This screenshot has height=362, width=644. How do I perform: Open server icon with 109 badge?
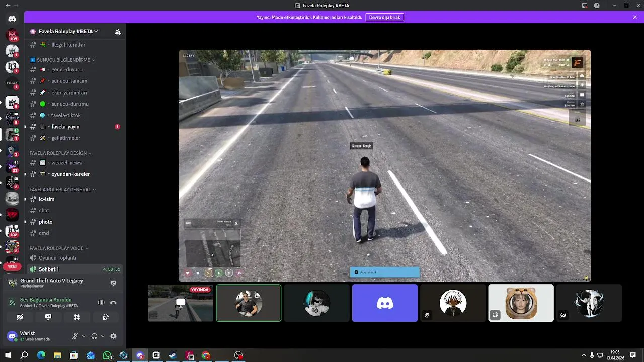click(12, 35)
